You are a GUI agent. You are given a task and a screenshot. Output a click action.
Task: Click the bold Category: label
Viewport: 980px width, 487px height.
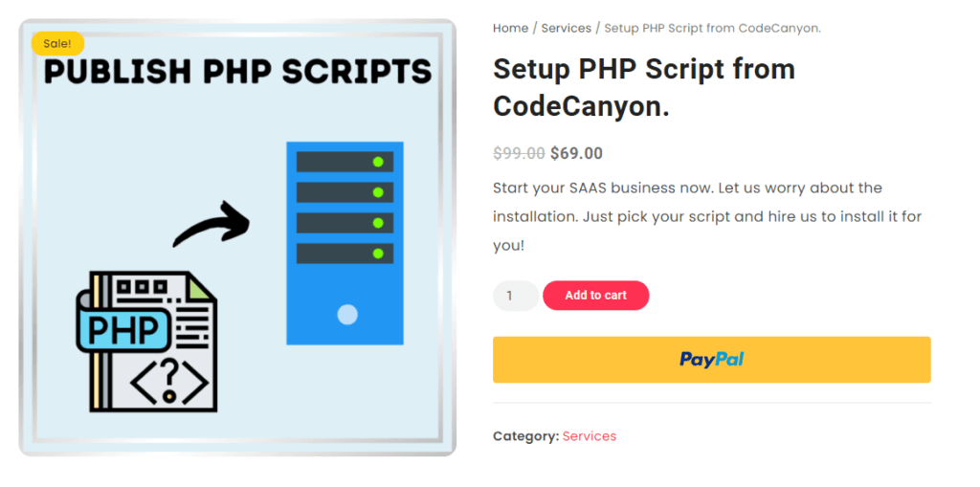coord(525,436)
